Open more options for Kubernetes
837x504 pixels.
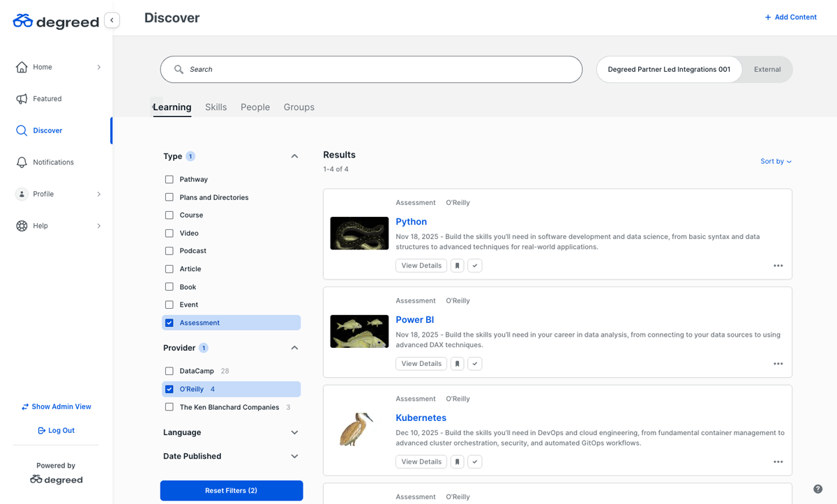tap(778, 461)
